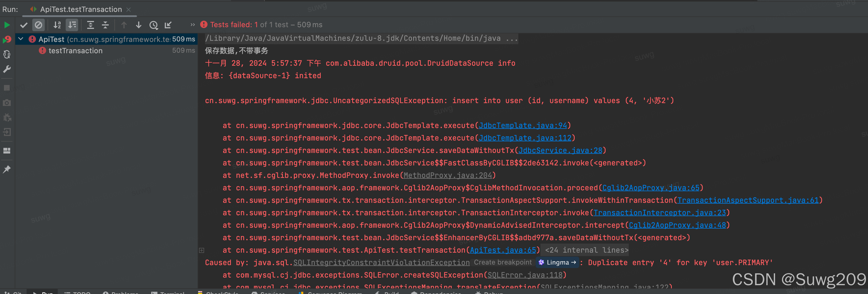Select the ApiTest row in test tree
The height and width of the screenshot is (294, 868).
pyautogui.click(x=106, y=39)
